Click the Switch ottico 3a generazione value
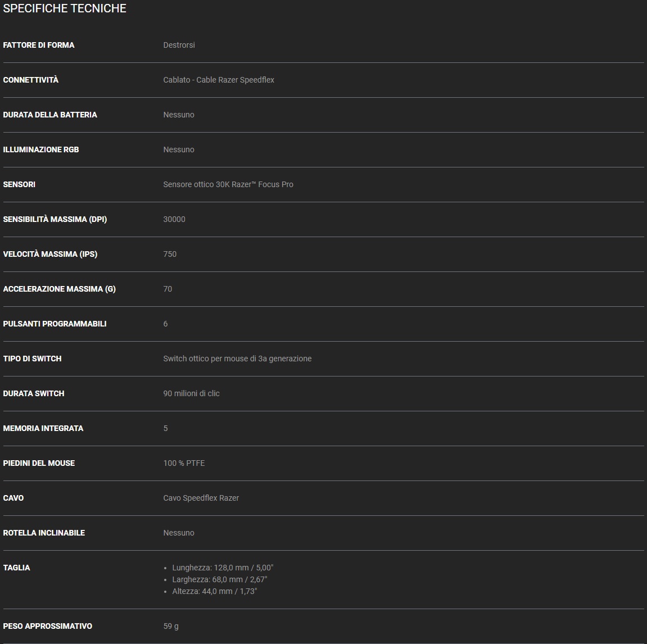This screenshot has height=644, width=647. click(237, 359)
